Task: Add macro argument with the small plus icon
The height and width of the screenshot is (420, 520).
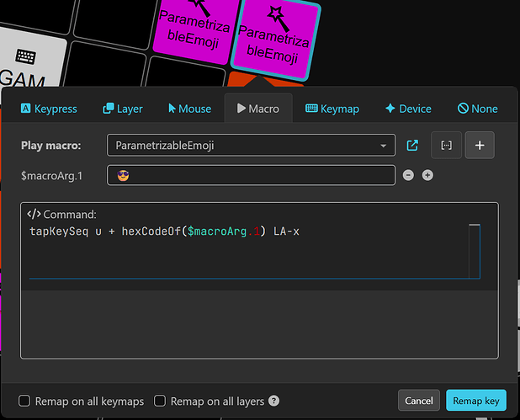Action: (427, 175)
